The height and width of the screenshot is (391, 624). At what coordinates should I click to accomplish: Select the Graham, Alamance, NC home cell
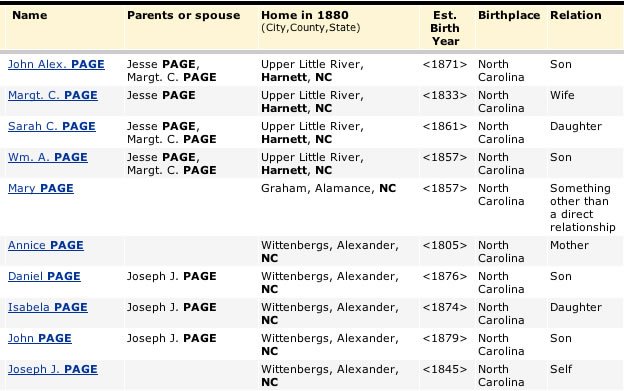pos(328,188)
